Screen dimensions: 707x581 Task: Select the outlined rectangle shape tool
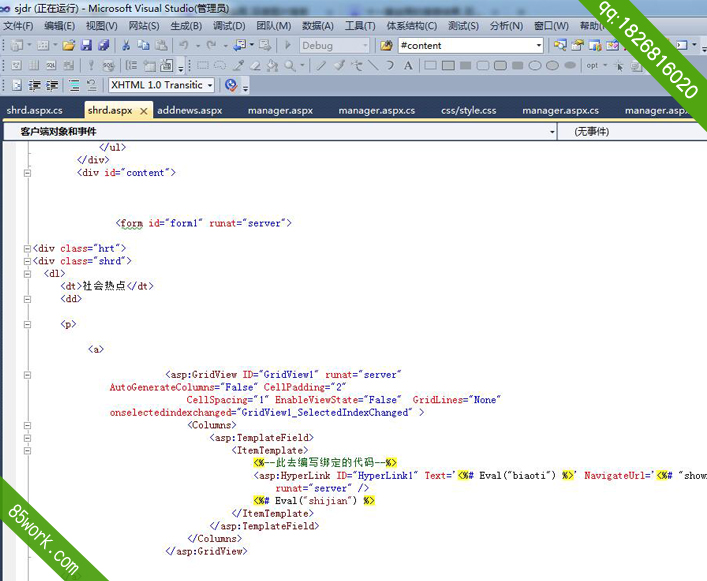coord(431,66)
